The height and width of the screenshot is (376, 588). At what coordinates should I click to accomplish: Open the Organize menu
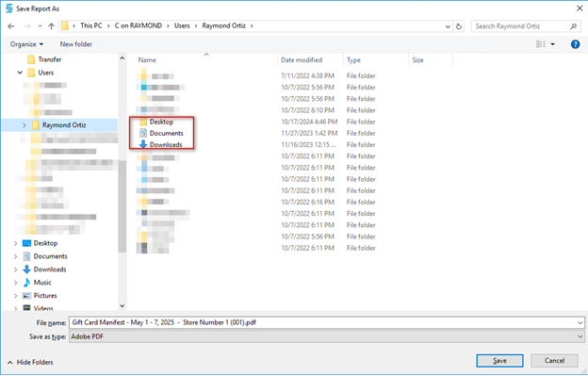coord(26,44)
